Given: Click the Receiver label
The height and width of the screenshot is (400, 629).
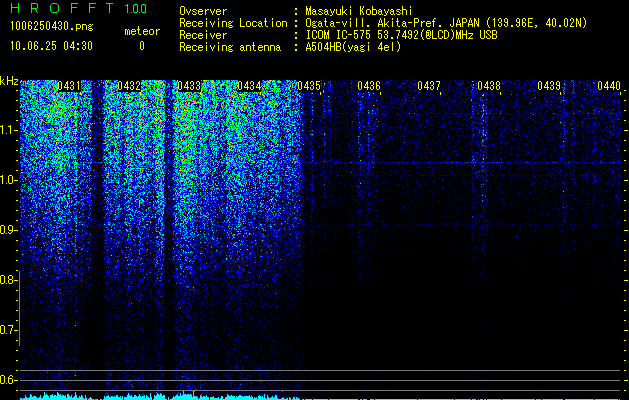Looking at the screenshot, I should click(203, 35).
